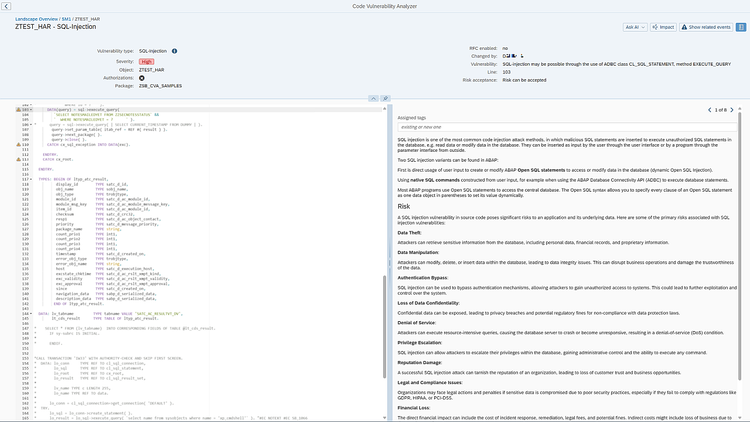Click the description panel vertical scrollbar
Screen dimensions: 750x422
(739, 246)
